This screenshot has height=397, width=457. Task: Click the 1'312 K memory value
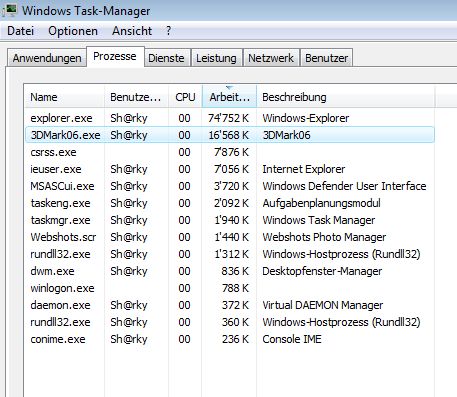coord(232,254)
